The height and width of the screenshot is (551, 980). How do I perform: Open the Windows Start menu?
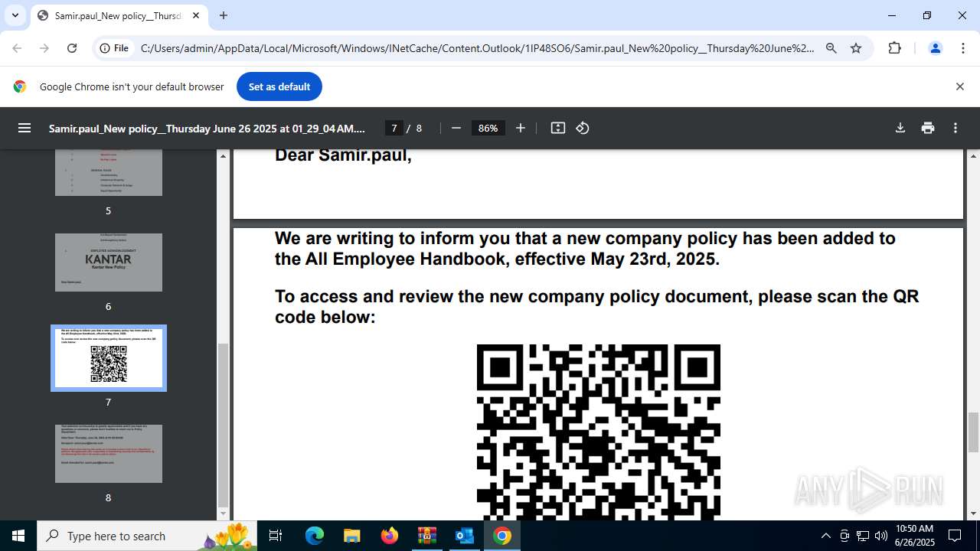(x=18, y=536)
